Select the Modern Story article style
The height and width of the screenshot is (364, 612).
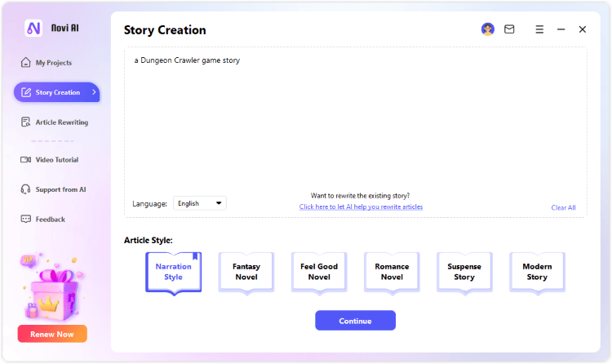pyautogui.click(x=537, y=273)
